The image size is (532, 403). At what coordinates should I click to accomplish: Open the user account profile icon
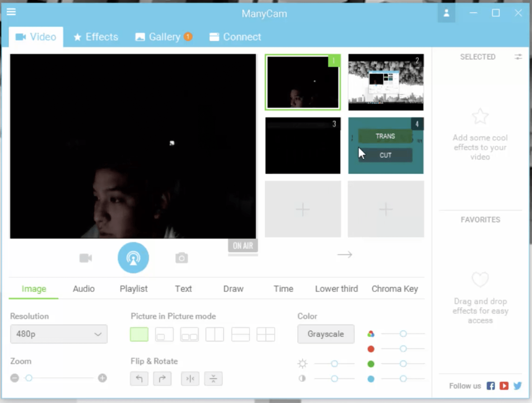(446, 13)
